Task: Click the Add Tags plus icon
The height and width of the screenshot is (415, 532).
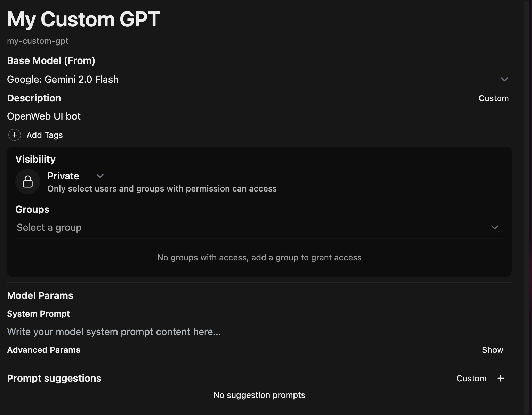Action: click(x=14, y=135)
